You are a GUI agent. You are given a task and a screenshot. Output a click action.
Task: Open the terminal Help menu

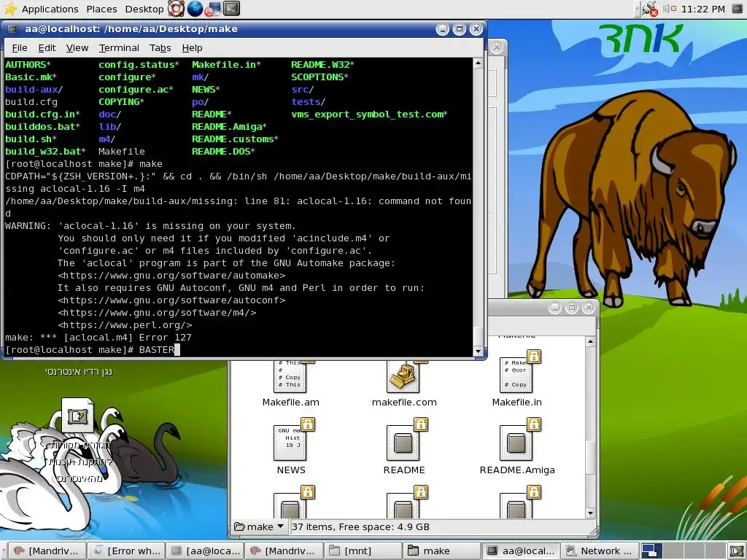click(192, 47)
